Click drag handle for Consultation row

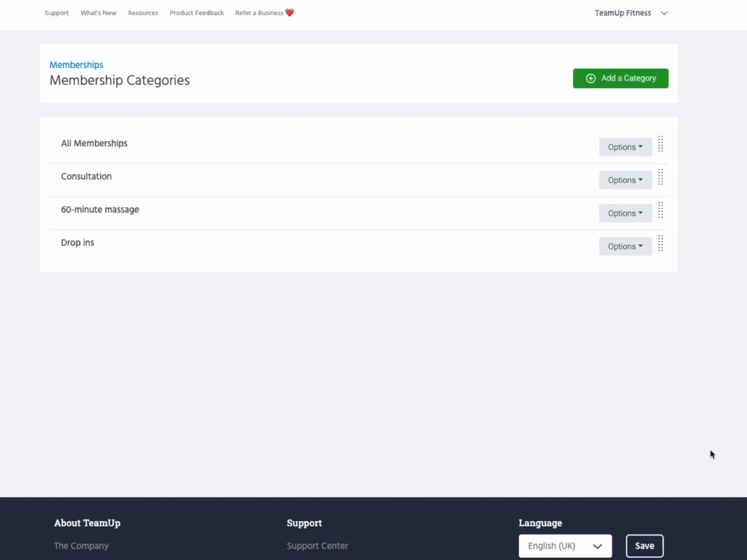point(660,177)
